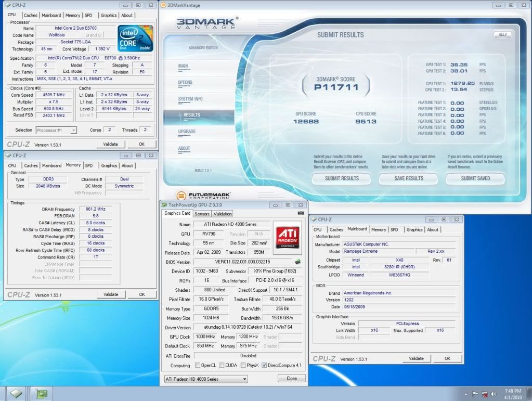Open the first taskbar application icon
532x401 pixels.
tap(16, 394)
